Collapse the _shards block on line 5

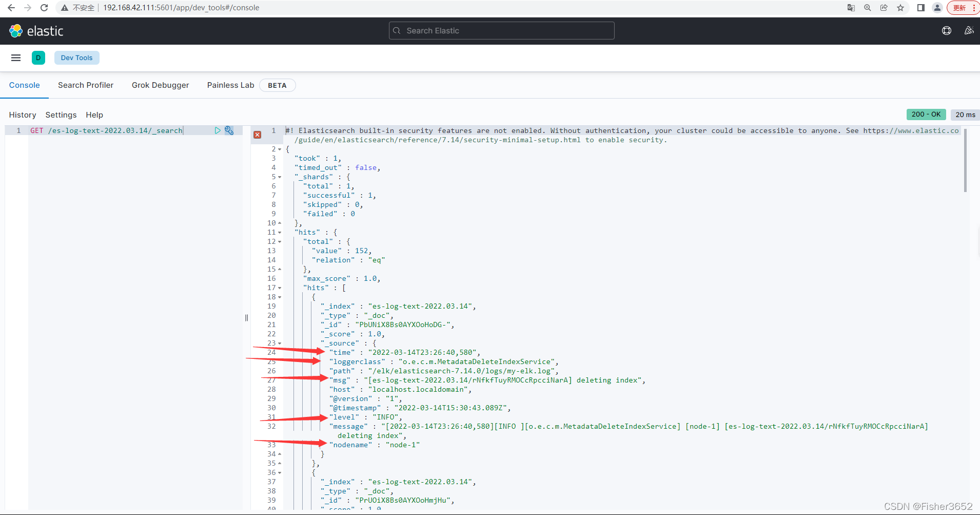click(x=280, y=177)
